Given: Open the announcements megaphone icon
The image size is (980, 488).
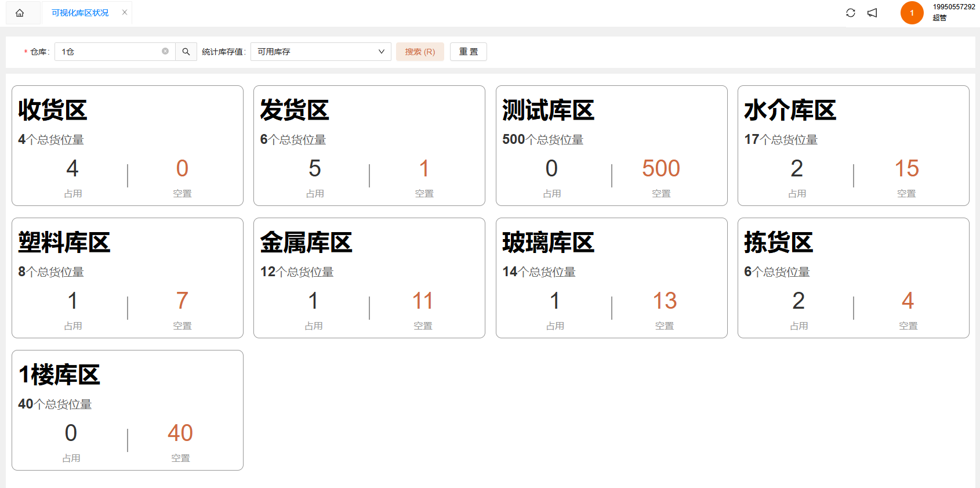Looking at the screenshot, I should [872, 13].
